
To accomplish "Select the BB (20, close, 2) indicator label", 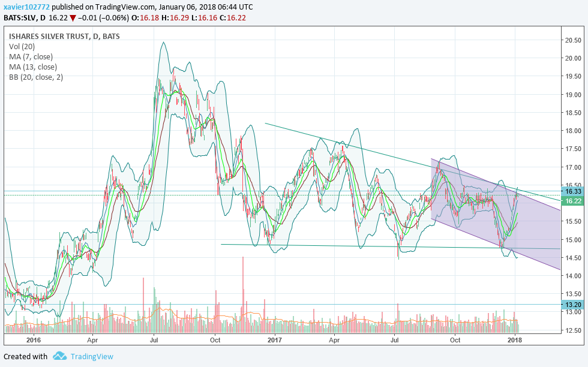I will point(36,77).
